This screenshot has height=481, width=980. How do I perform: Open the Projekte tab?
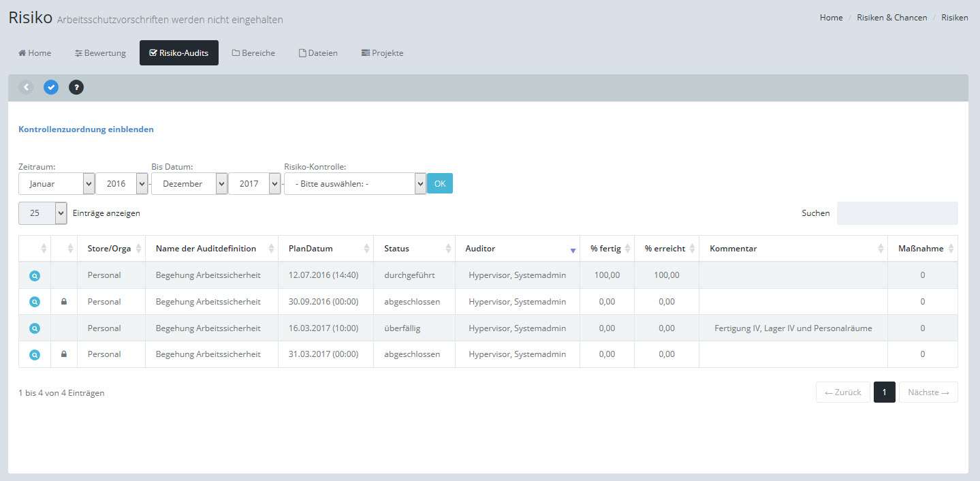tap(382, 53)
